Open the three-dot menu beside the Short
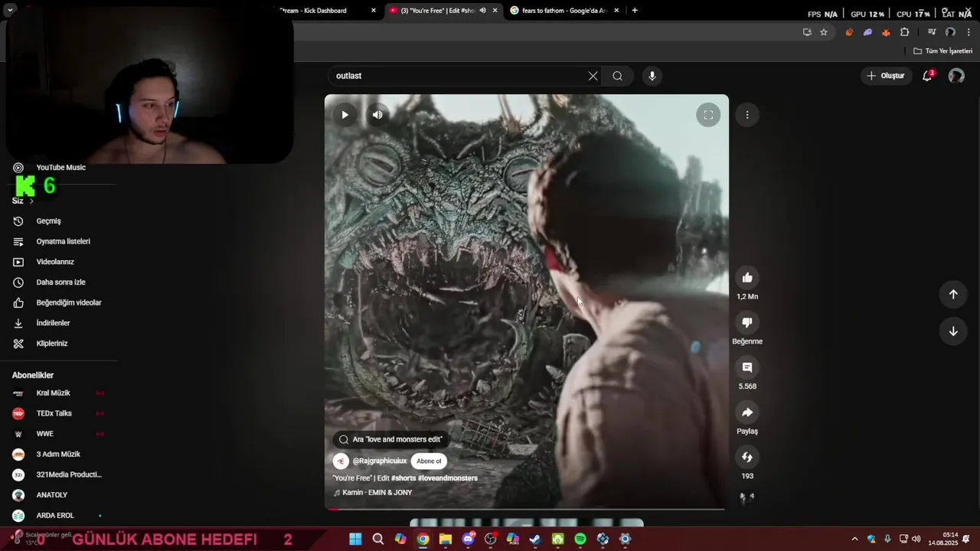Screen dimensions: 980x551 [x=747, y=115]
